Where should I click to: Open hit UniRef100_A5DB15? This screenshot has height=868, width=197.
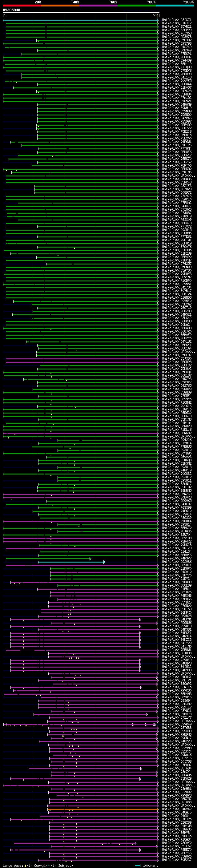click(x=176, y=135)
